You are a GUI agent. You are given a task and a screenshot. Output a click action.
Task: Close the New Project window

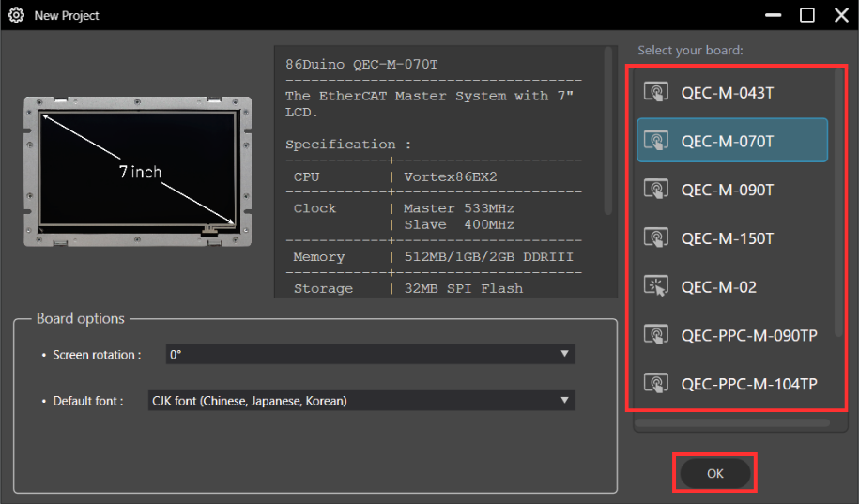(x=841, y=15)
